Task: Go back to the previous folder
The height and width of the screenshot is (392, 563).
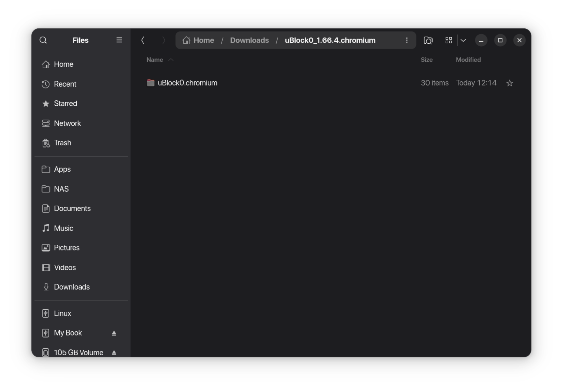Action: (x=143, y=40)
